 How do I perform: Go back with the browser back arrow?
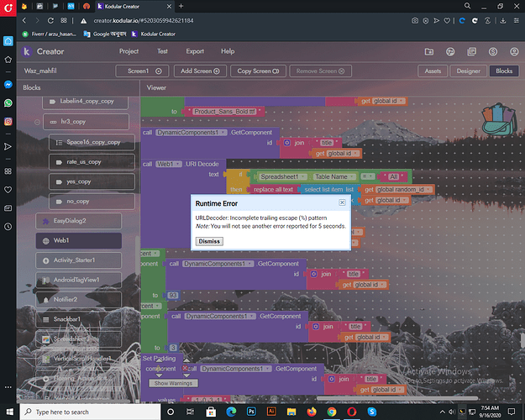pyautogui.click(x=24, y=21)
